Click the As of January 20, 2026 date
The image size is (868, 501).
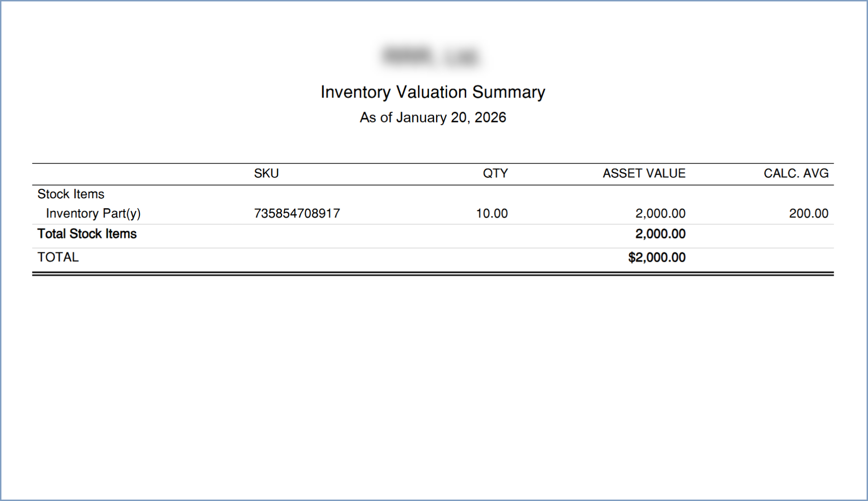[433, 118]
